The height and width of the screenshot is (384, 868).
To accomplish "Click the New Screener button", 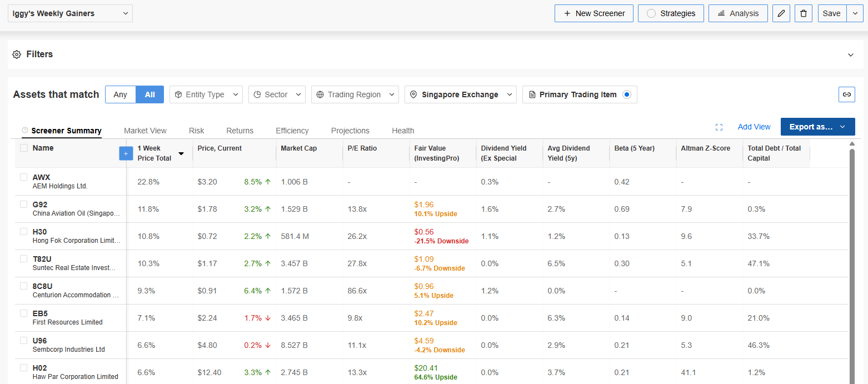I will click(x=594, y=13).
